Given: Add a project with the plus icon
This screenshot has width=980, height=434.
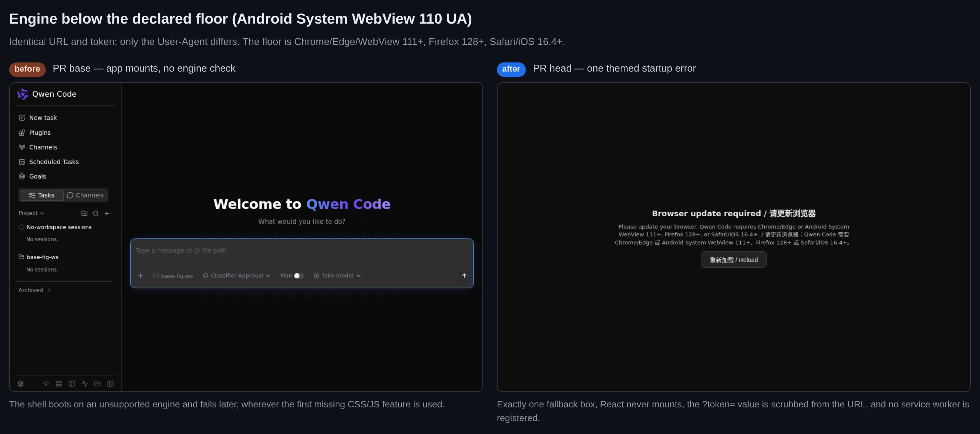Looking at the screenshot, I should point(107,214).
